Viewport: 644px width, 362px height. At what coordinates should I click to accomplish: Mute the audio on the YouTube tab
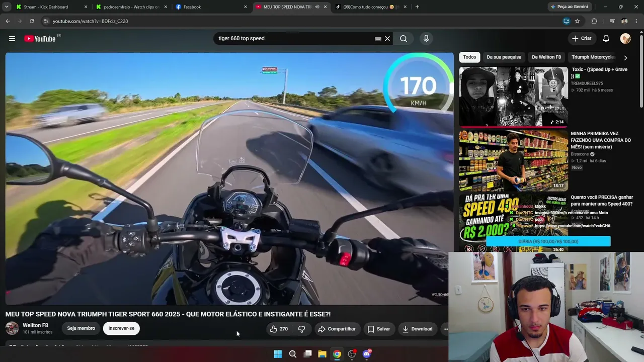tap(317, 7)
